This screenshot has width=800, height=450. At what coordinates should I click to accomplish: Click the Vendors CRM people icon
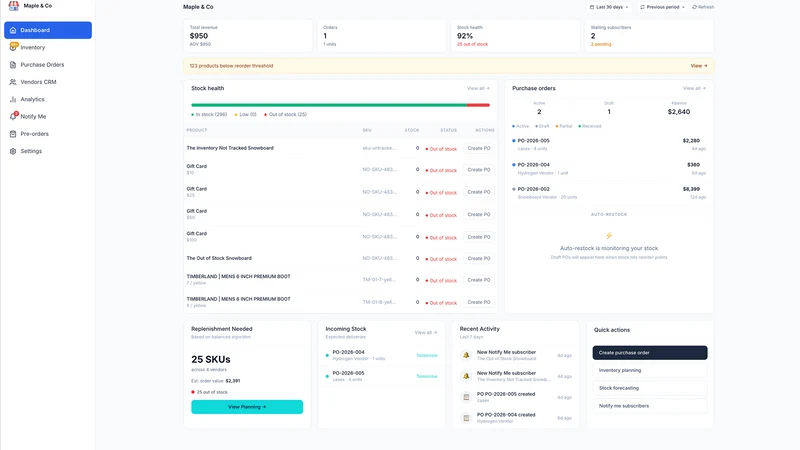(13, 82)
